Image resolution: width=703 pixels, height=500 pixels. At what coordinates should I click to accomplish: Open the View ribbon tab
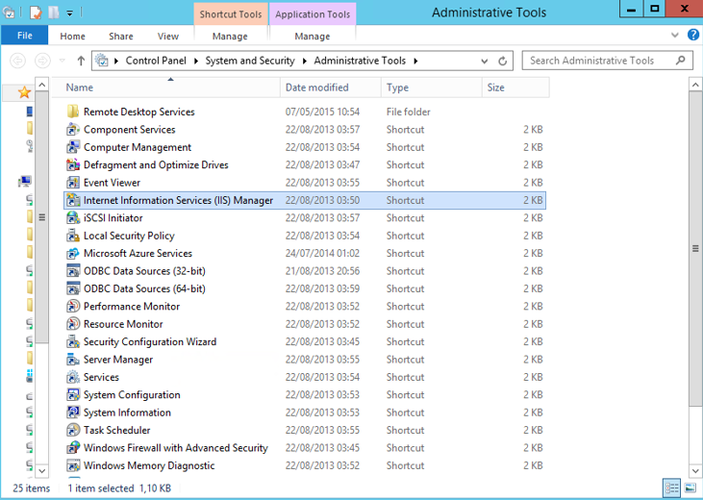coord(168,36)
